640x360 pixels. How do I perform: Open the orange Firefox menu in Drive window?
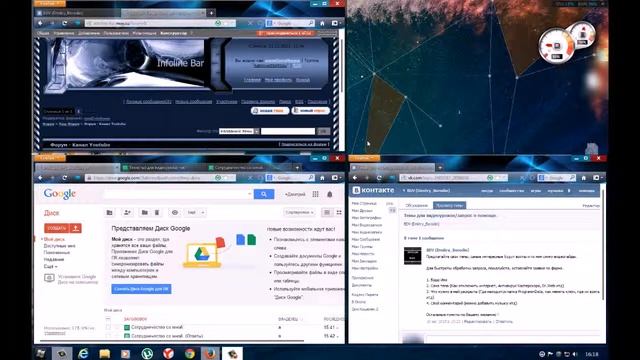49,158
